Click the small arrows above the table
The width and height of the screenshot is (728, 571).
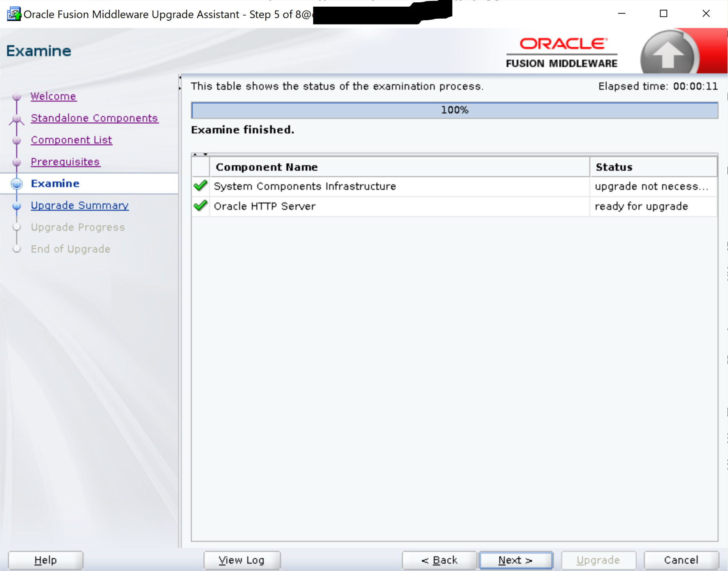click(x=200, y=154)
